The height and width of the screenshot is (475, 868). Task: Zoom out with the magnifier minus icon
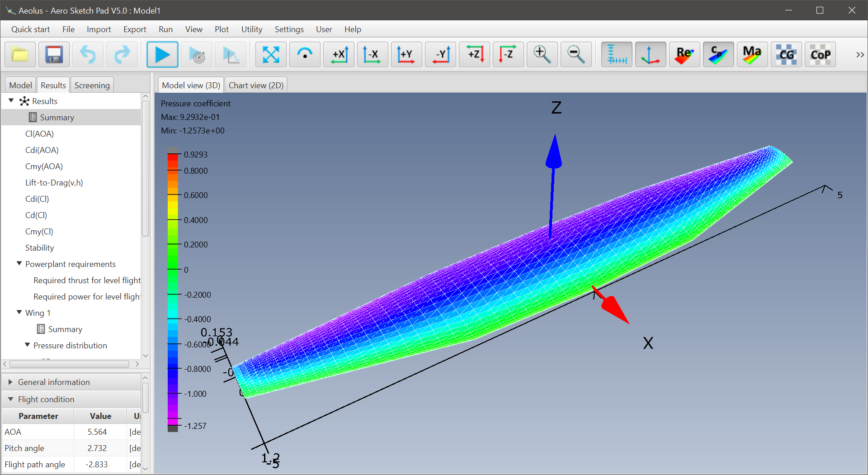click(x=576, y=55)
